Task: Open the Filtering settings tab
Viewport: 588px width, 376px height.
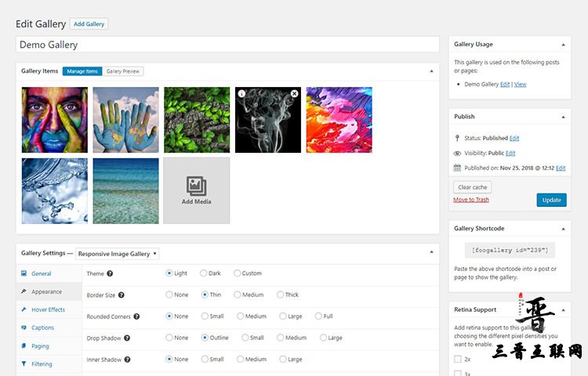Action: [49, 363]
